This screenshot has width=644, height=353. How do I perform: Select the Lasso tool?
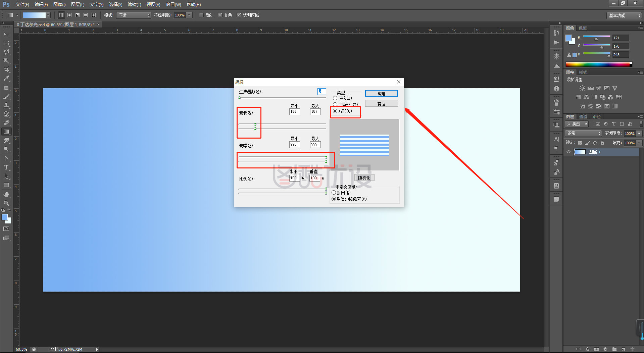pos(6,52)
